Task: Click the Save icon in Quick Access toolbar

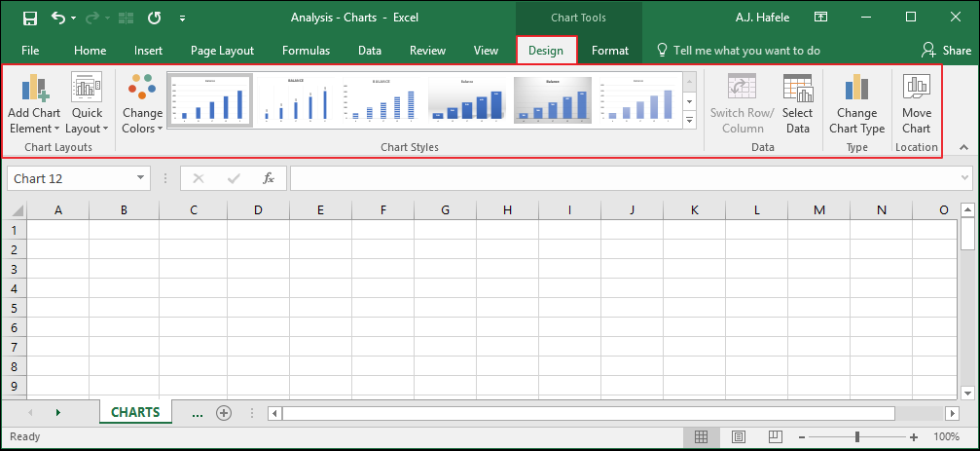Action: coord(29,18)
